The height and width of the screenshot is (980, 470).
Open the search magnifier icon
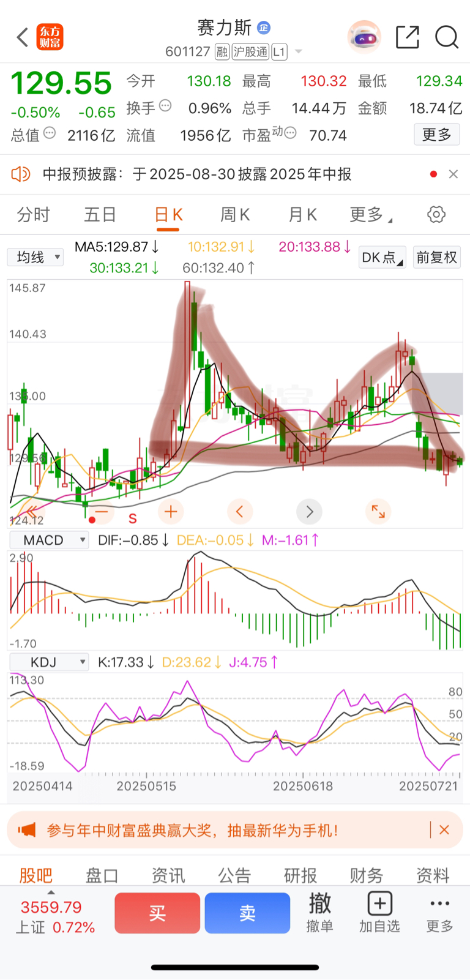pyautogui.click(x=447, y=37)
